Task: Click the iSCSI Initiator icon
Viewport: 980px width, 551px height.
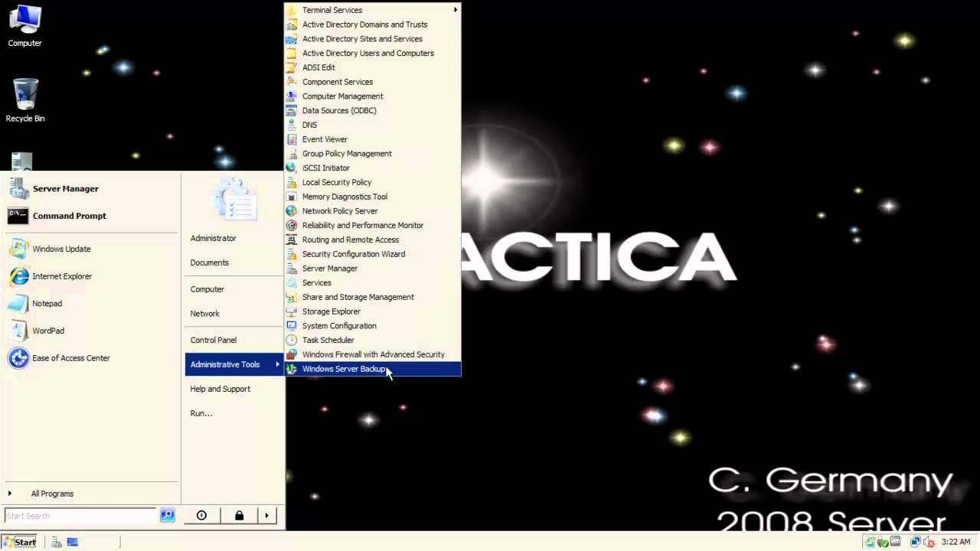Action: coord(291,168)
